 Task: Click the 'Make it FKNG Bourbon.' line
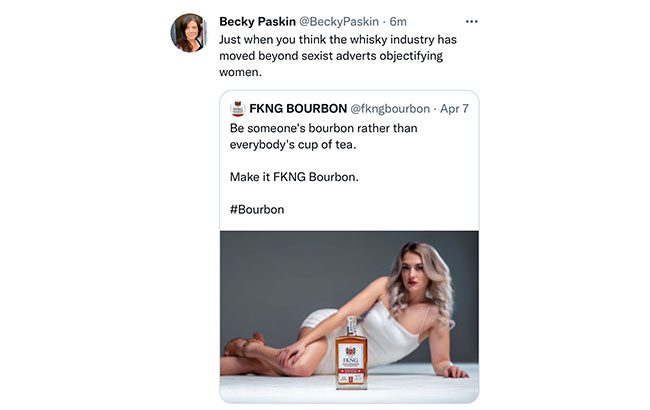coord(294,177)
